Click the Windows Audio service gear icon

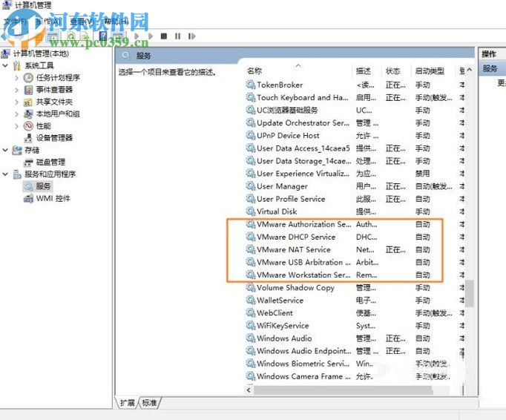[251, 338]
